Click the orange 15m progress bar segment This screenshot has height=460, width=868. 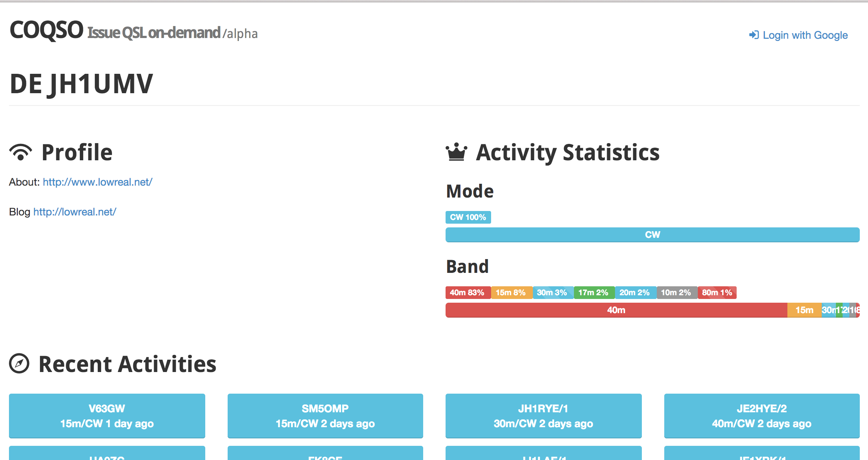click(804, 310)
